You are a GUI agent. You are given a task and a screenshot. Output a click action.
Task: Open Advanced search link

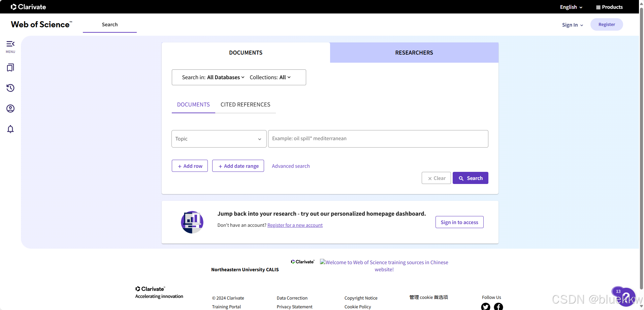[x=291, y=166]
